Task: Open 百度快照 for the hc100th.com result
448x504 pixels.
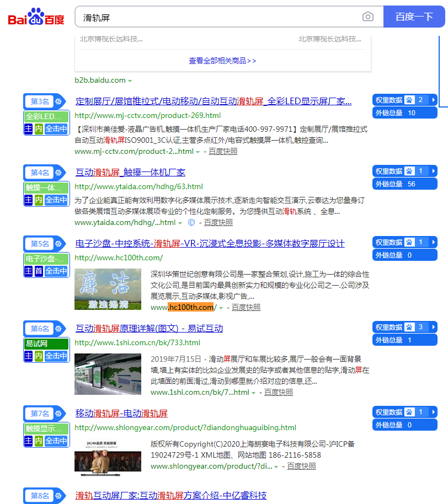Action: (246, 307)
